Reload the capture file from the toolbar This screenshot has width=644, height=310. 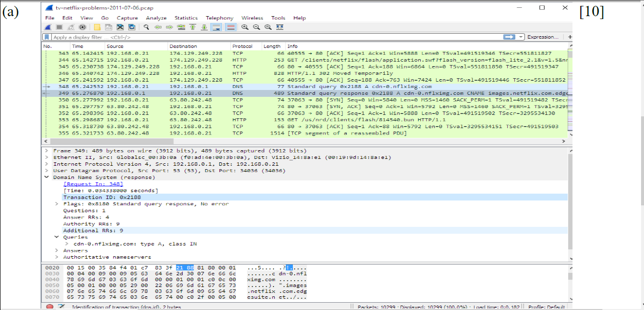pos(132,27)
